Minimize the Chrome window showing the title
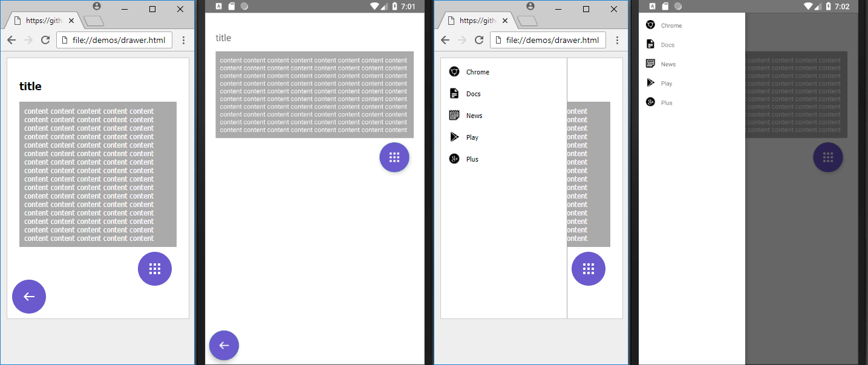The width and height of the screenshot is (868, 365). (x=125, y=9)
